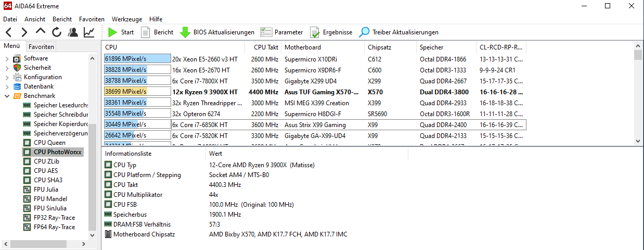
Task: Navigate up with the up arrow icon
Action: pos(41,32)
